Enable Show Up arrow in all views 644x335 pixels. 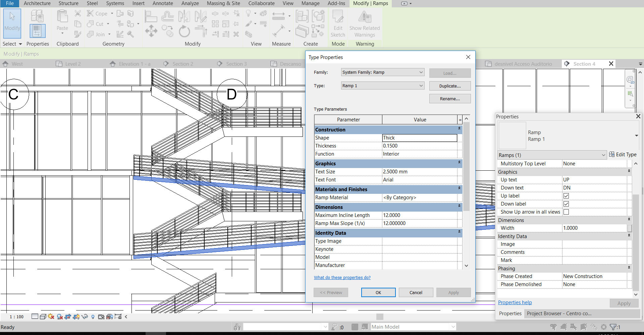click(567, 212)
